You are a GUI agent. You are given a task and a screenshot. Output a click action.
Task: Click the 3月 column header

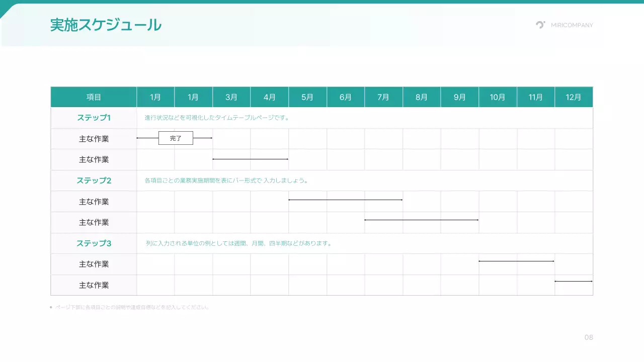click(x=231, y=97)
